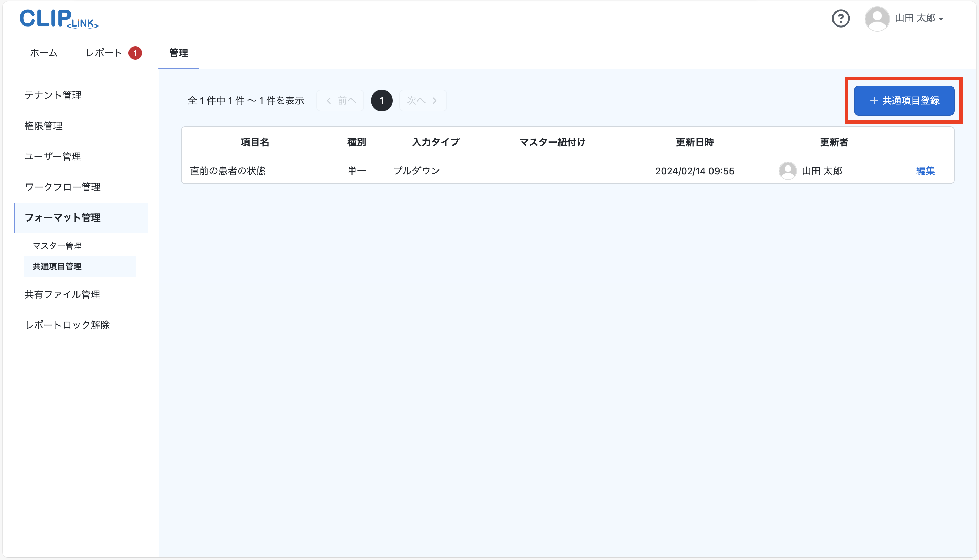
Task: Expand the フォーマット管理 section
Action: (62, 218)
